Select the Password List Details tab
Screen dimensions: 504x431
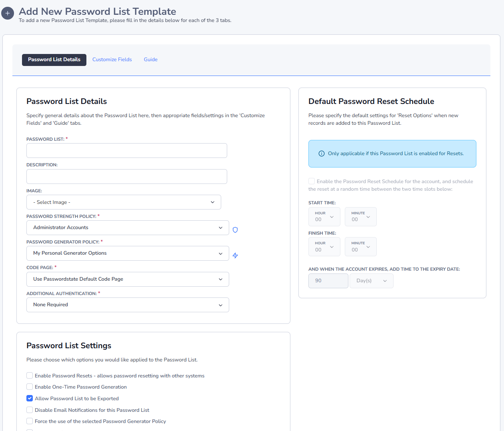pyautogui.click(x=54, y=60)
